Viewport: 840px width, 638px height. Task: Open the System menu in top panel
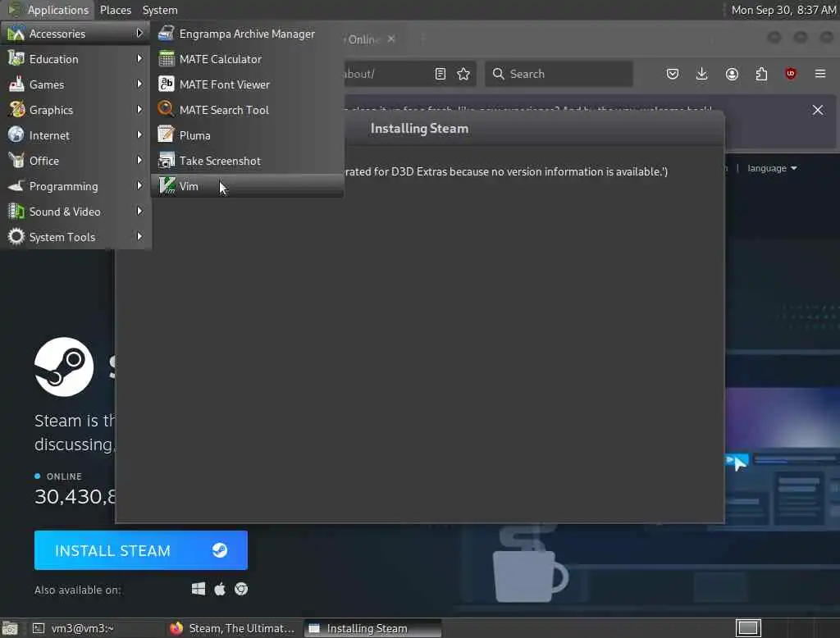click(x=160, y=10)
